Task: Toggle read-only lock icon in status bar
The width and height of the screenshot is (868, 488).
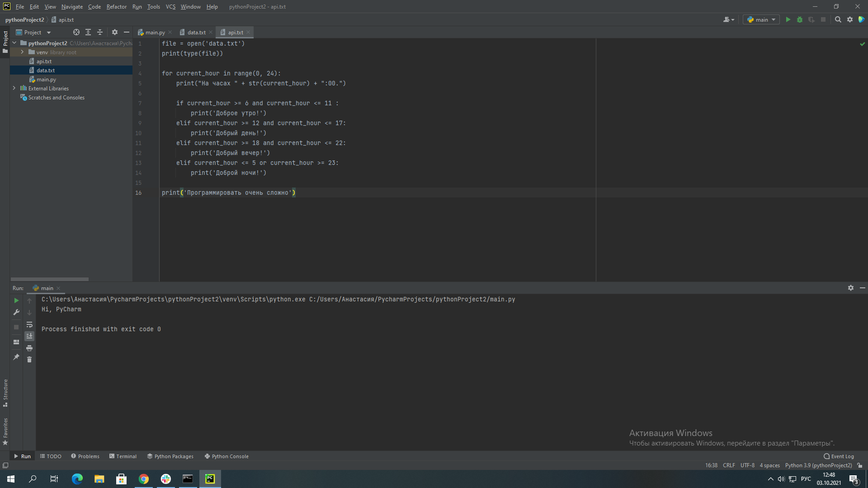Action: pos(860,465)
